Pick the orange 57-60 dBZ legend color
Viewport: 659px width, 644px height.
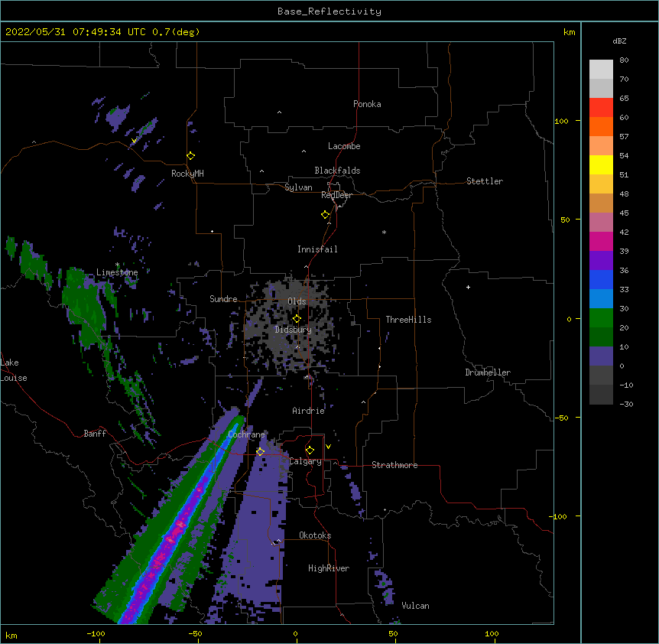[x=601, y=126]
